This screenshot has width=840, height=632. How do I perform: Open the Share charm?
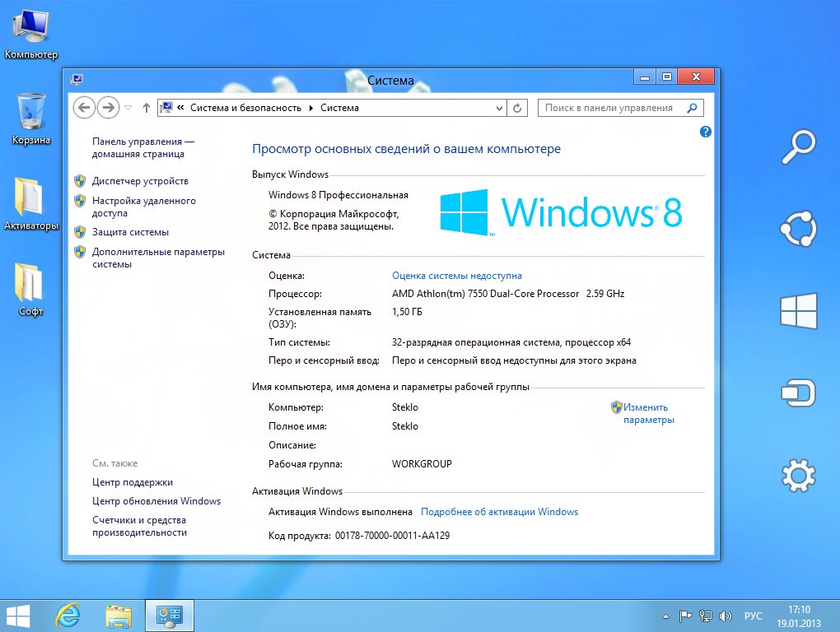point(798,229)
